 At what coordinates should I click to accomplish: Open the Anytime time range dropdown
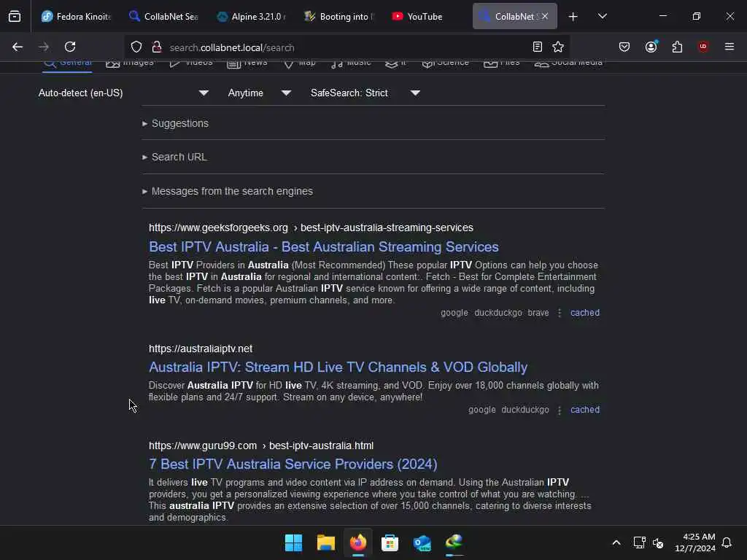pos(260,93)
